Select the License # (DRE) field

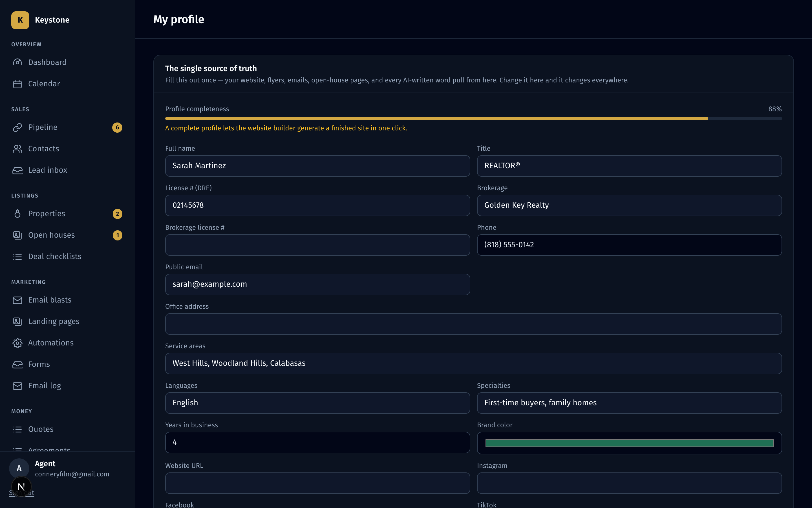click(317, 206)
